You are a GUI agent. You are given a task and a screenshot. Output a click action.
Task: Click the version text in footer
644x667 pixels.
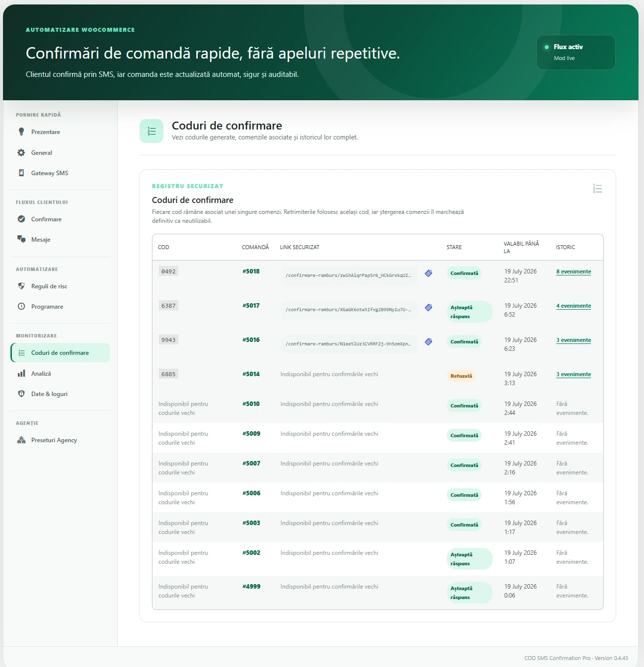[576, 658]
